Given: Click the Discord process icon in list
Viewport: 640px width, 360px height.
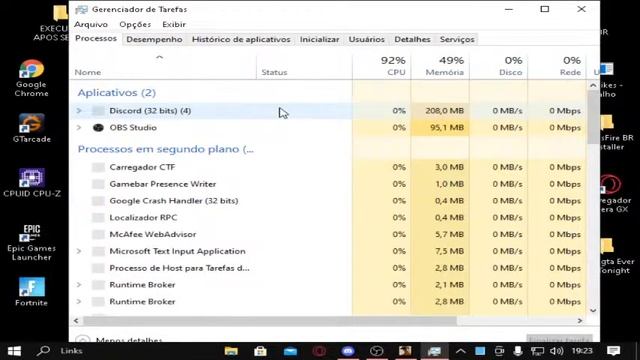Looking at the screenshot, I should click(98, 111).
